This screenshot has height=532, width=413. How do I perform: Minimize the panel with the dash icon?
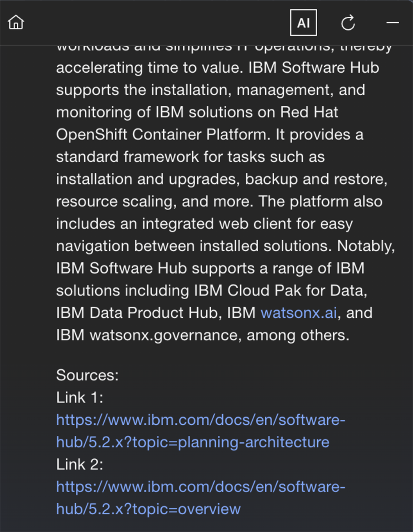[393, 23]
